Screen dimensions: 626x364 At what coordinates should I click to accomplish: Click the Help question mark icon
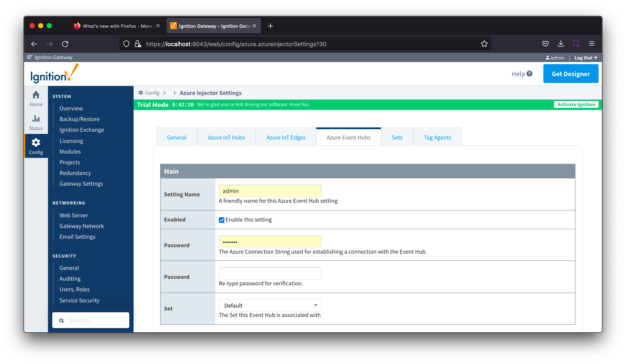[x=530, y=74]
